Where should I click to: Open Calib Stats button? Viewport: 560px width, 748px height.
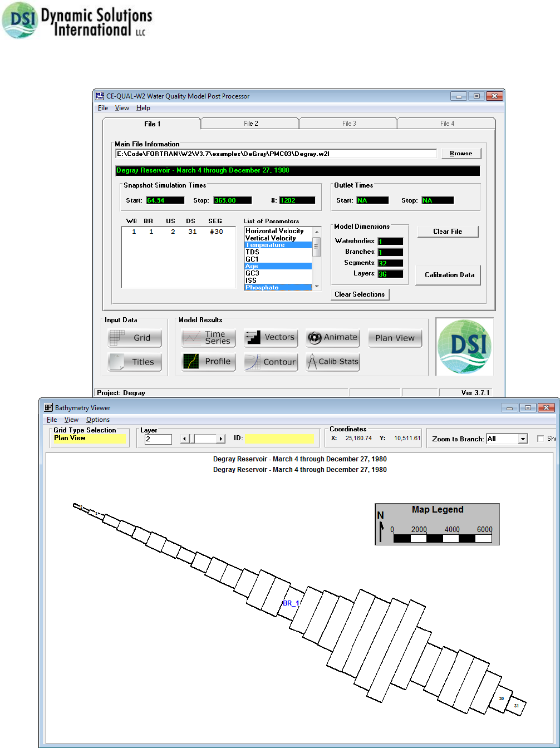coord(333,362)
